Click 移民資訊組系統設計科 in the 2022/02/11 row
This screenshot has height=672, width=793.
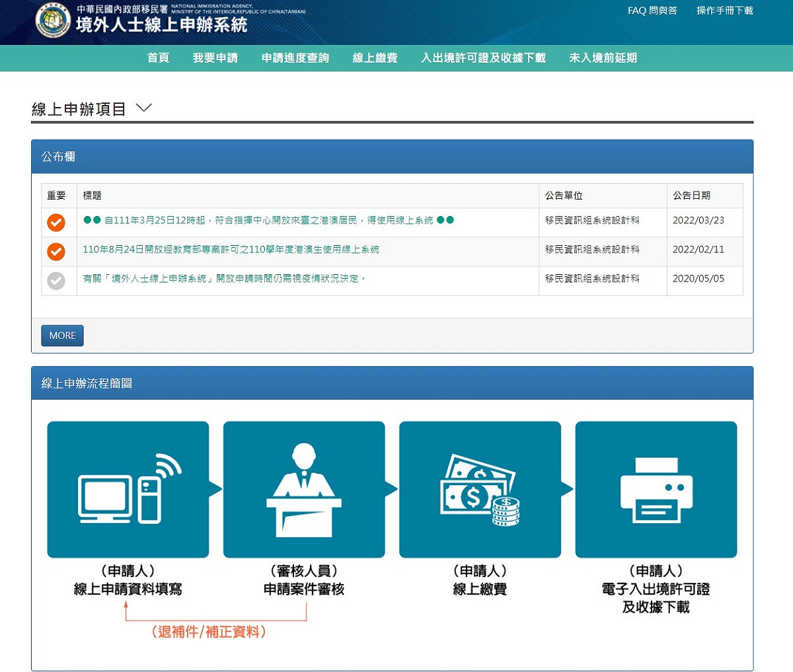coord(592,249)
